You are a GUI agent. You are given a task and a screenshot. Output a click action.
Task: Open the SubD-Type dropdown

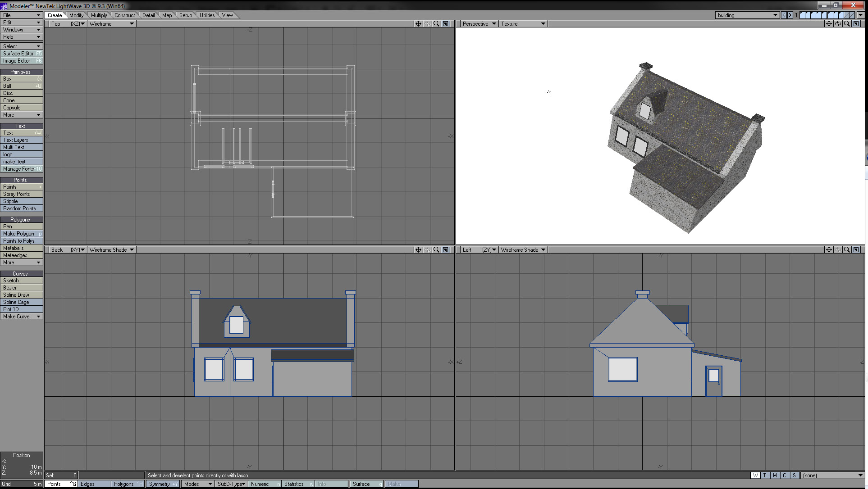point(231,484)
